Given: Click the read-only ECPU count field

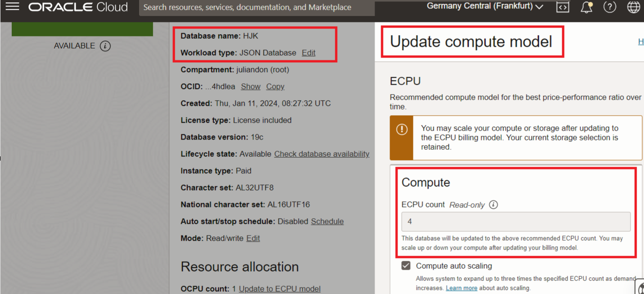Looking at the screenshot, I should 516,221.
